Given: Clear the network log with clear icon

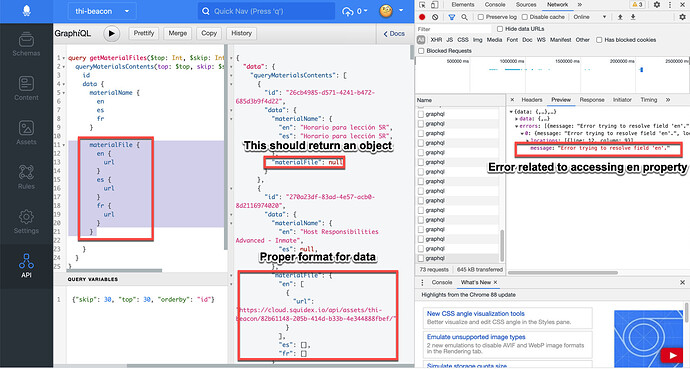Looking at the screenshot, I should click(x=435, y=17).
